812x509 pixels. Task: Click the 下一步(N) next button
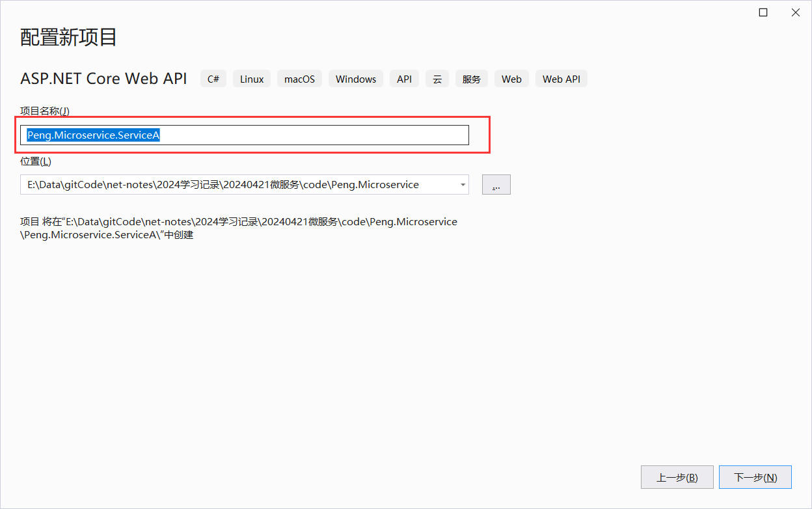pyautogui.click(x=755, y=477)
